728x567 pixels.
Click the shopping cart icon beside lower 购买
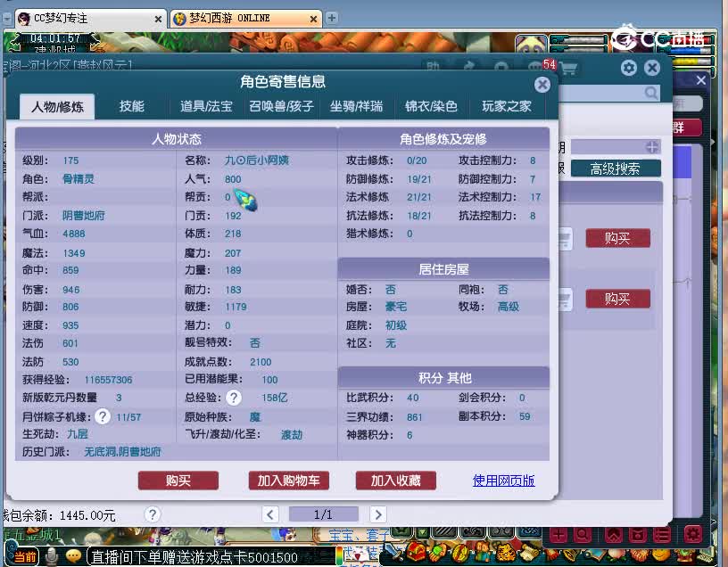coord(565,300)
